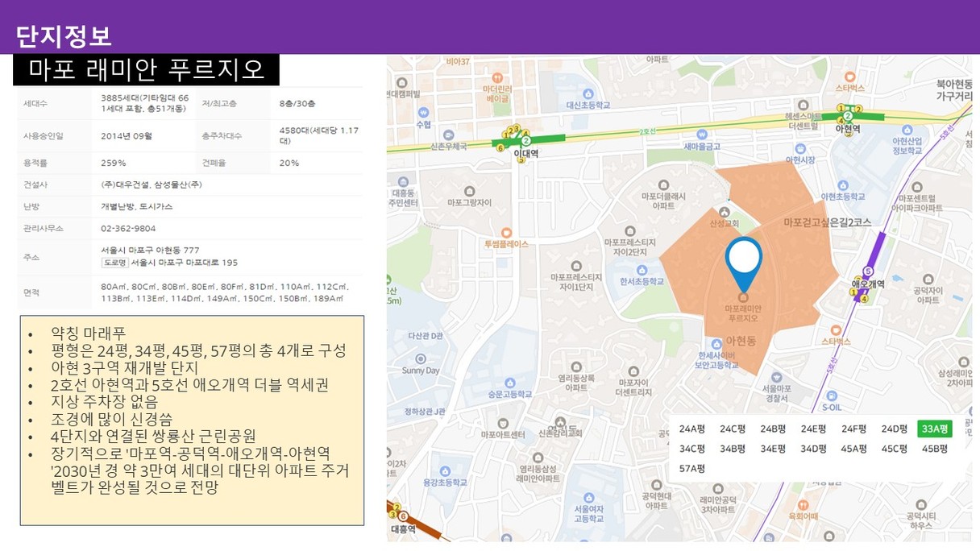
Task: Click the 대흥동 주민센터 icon
Action: [401, 183]
